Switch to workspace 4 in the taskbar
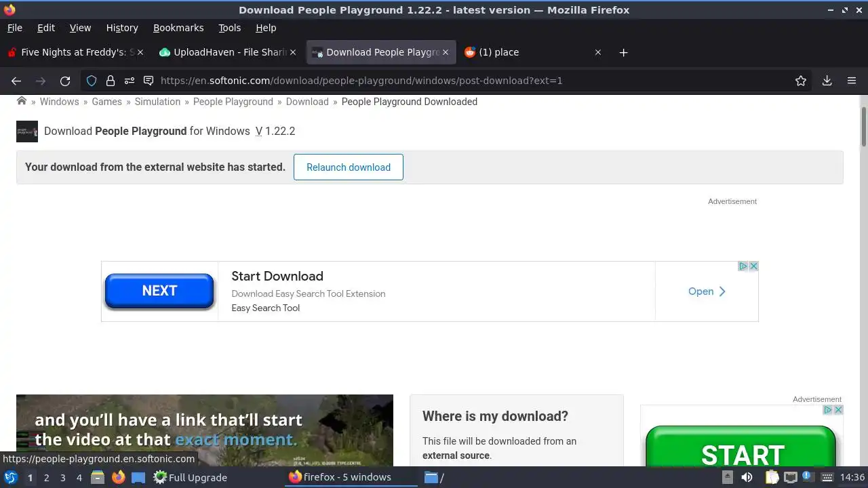868x488 pixels. pos(79,478)
